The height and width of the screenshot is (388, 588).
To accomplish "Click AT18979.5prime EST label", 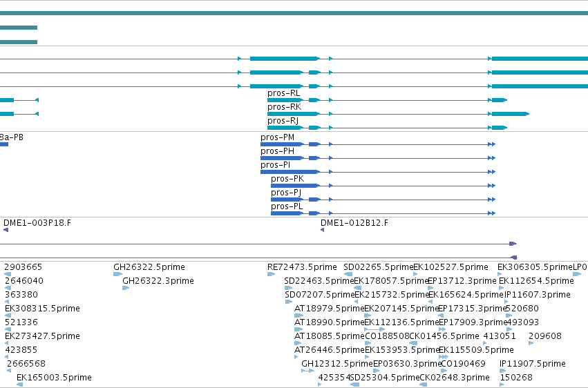I will click(x=330, y=309).
